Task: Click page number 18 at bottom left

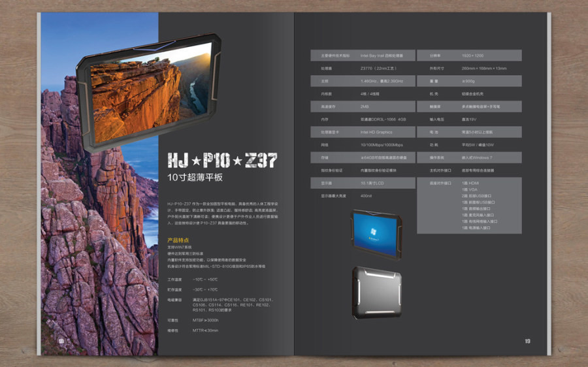Action: (61, 341)
